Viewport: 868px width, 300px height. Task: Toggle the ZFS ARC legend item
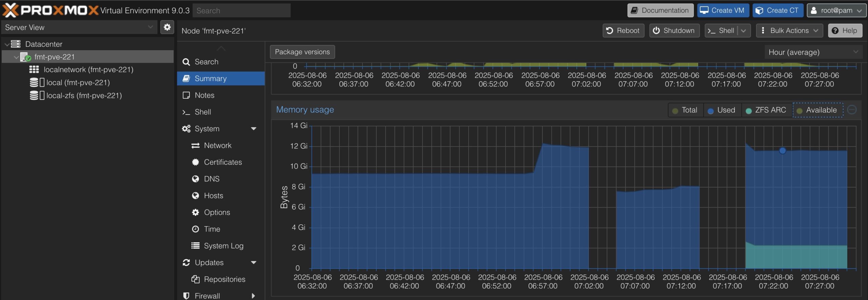[766, 110]
